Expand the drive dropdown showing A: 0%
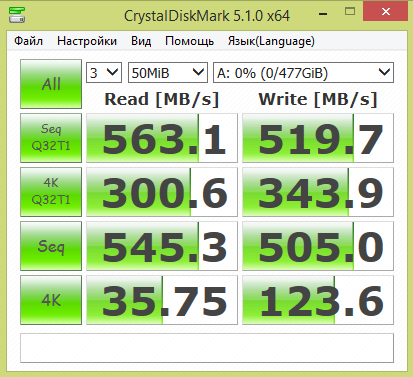The height and width of the screenshot is (377, 413). [x=303, y=72]
